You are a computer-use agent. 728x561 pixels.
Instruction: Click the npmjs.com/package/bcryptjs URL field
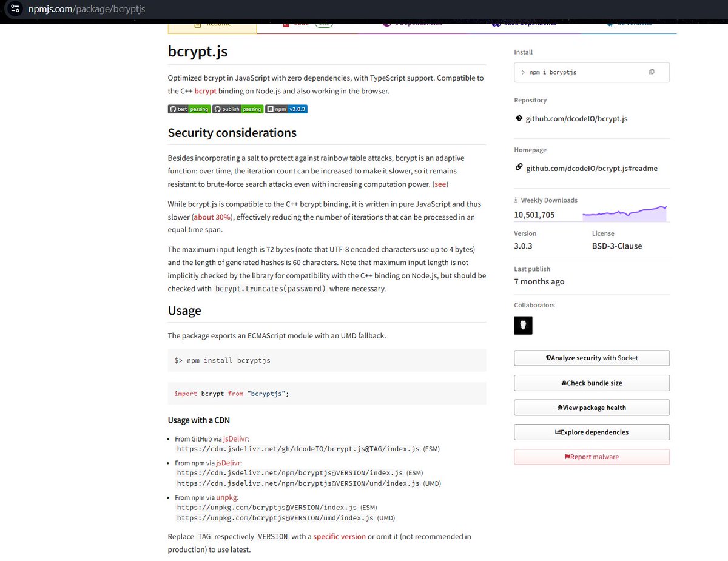[86, 9]
